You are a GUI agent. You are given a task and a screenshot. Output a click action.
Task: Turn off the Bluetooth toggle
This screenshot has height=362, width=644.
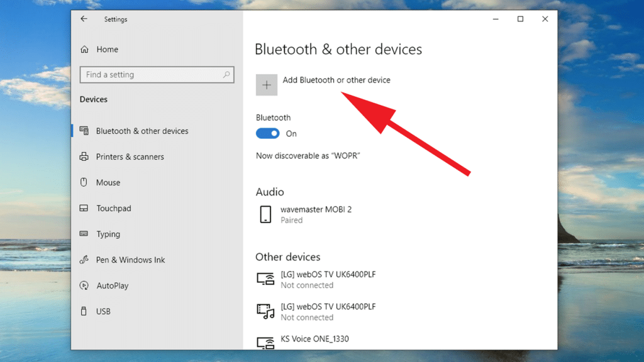(x=267, y=133)
